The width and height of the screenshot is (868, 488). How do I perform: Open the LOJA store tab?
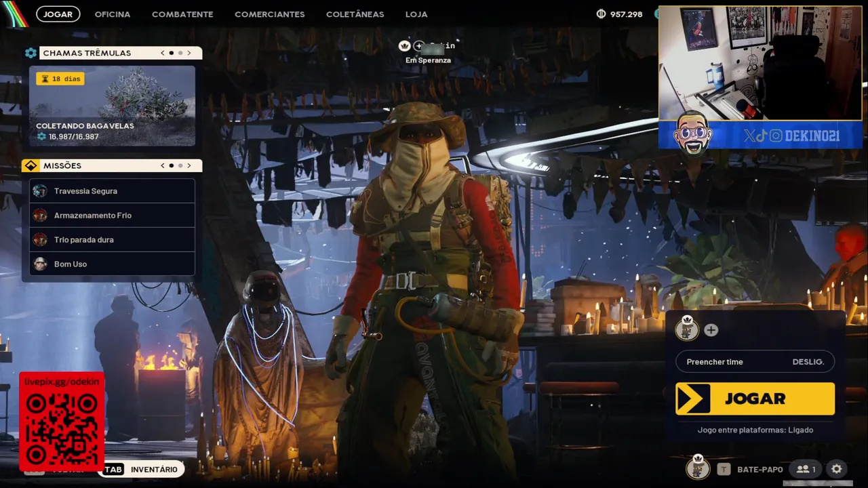tap(416, 14)
